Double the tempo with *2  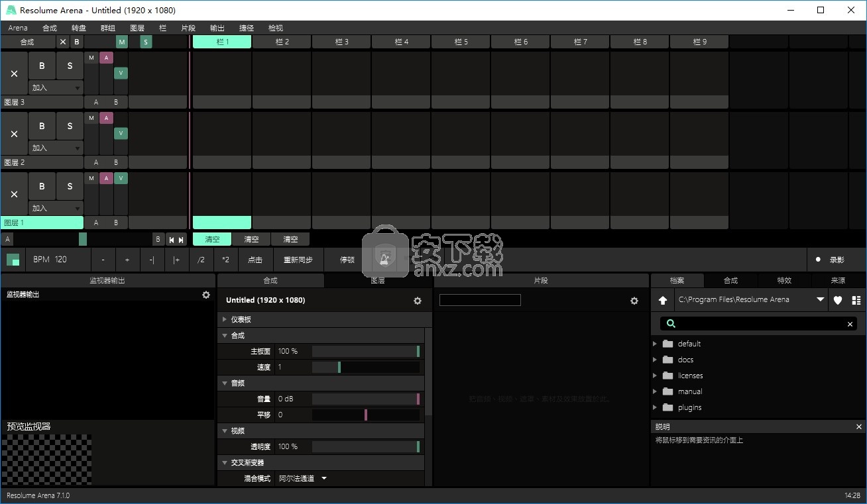(x=225, y=260)
